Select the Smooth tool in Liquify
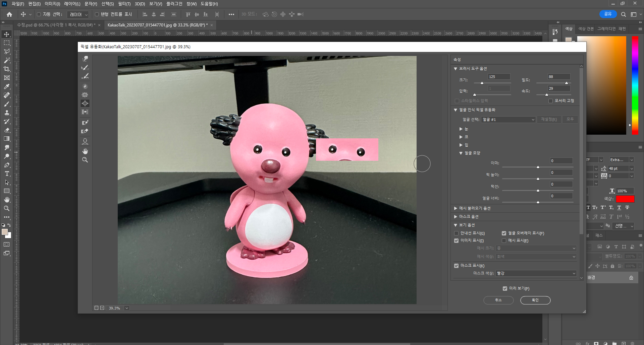The height and width of the screenshot is (345, 644). tap(85, 76)
